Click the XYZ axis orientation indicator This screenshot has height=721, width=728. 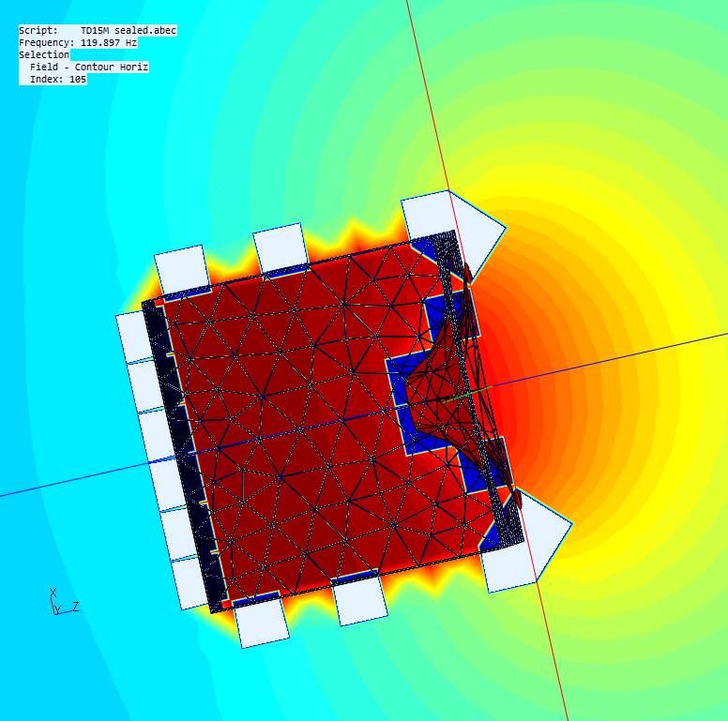pos(64,601)
